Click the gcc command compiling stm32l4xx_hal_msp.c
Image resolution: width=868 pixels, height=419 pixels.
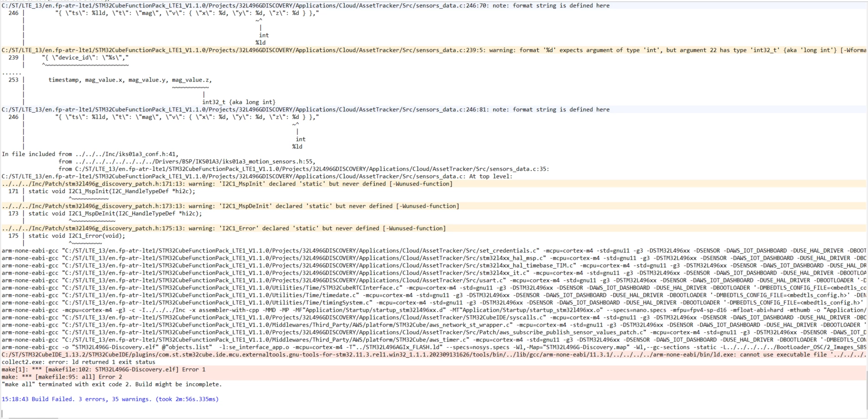(x=434, y=258)
